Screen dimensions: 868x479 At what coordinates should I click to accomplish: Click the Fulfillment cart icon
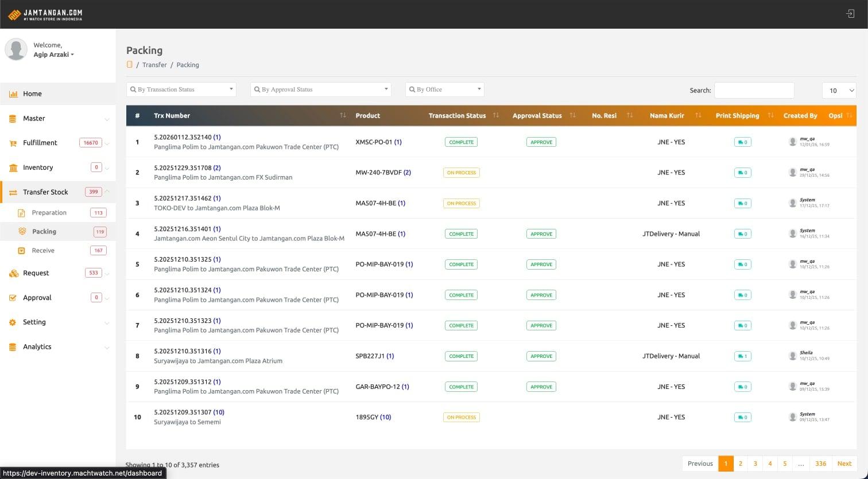pyautogui.click(x=13, y=143)
